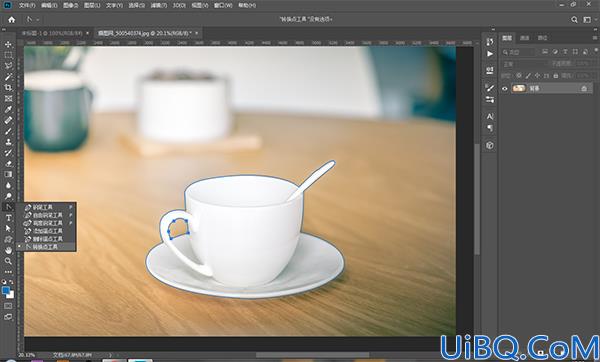Open the 窗口 (Window) menu
Image resolution: width=600 pixels, height=362 pixels.
coord(223,5)
